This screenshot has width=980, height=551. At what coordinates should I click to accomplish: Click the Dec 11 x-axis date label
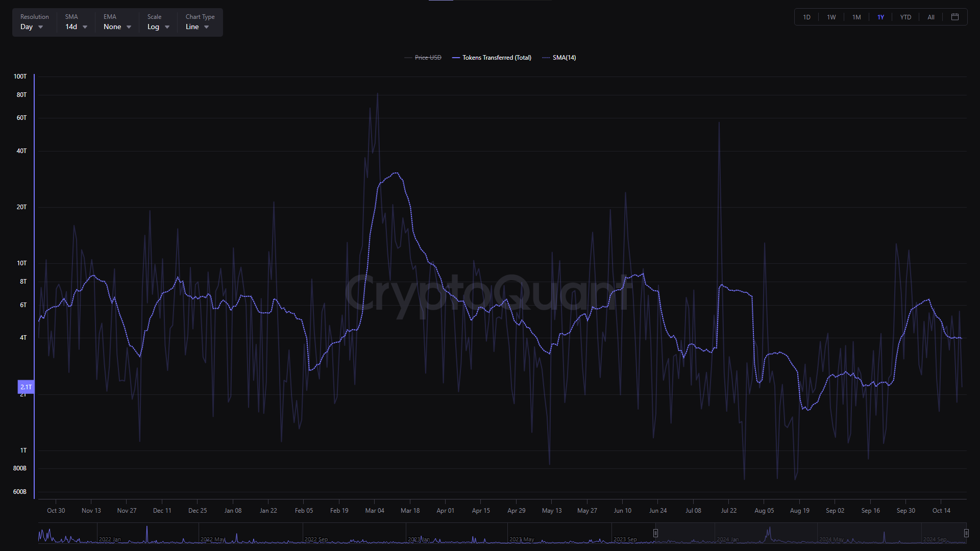pyautogui.click(x=162, y=511)
